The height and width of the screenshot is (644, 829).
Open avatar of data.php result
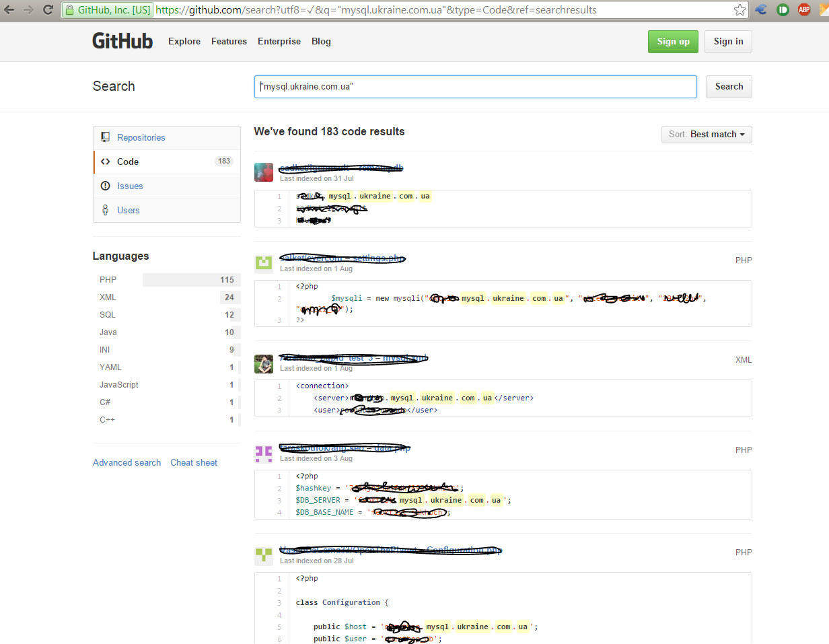tap(264, 454)
